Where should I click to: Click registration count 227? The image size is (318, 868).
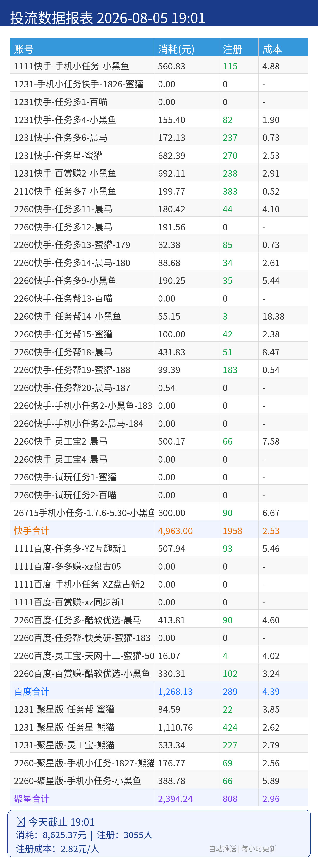coord(230,745)
